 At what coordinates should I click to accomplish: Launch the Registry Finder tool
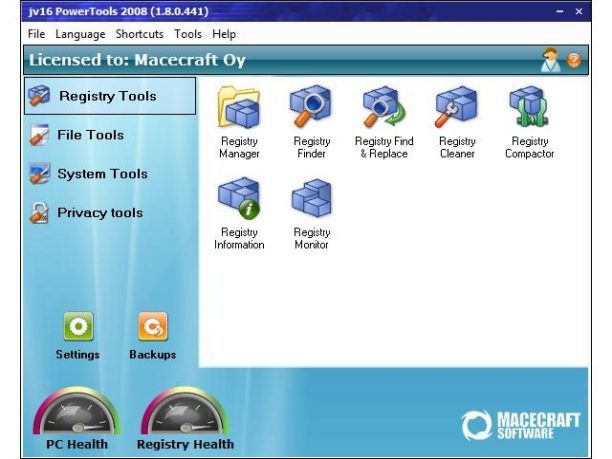(311, 122)
